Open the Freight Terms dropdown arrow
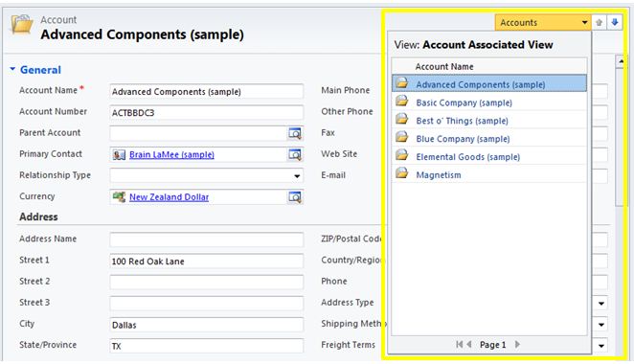 [x=601, y=346]
